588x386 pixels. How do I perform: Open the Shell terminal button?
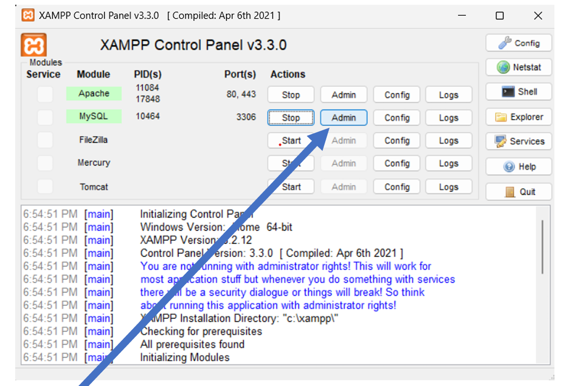[x=519, y=92]
